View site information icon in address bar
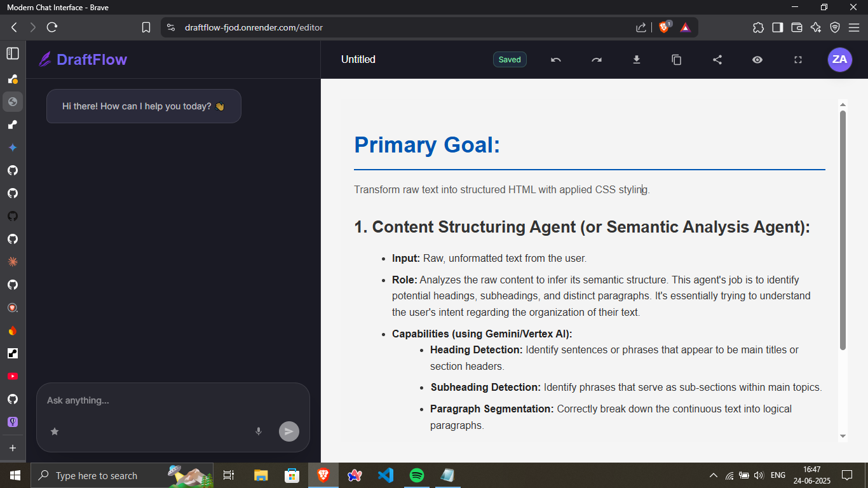Viewport: 868px width, 488px height. [170, 27]
